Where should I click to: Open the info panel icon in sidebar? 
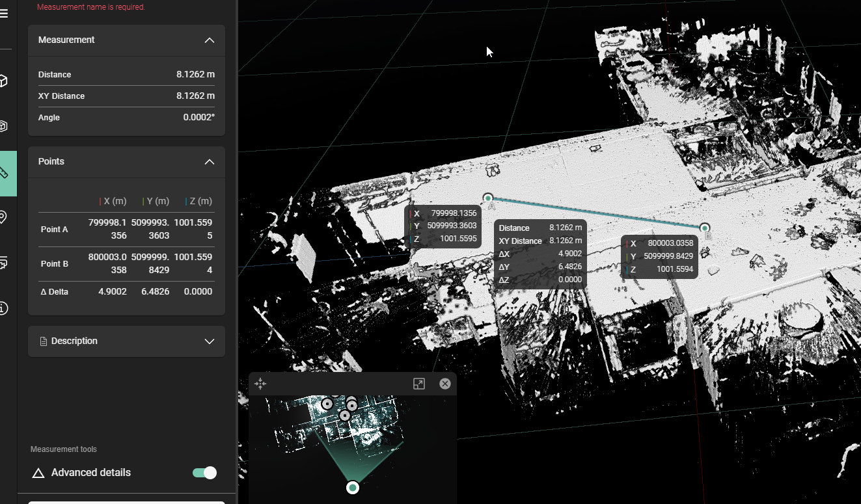coord(4,308)
